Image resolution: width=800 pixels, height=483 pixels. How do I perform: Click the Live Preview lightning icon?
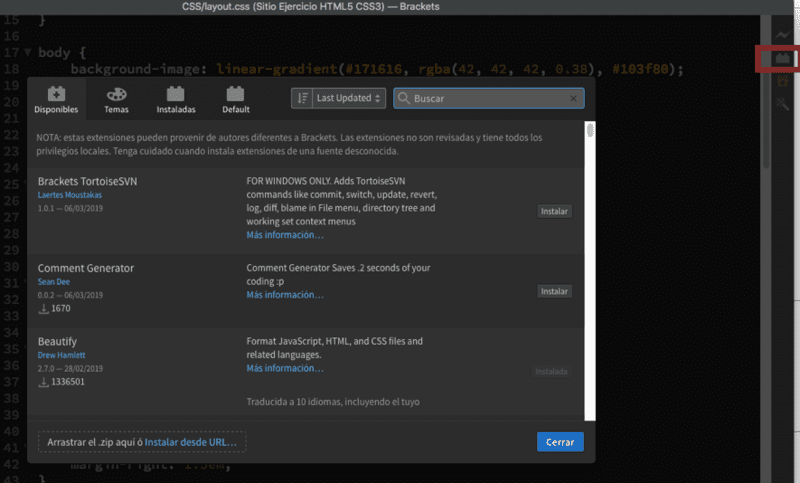coord(782,36)
